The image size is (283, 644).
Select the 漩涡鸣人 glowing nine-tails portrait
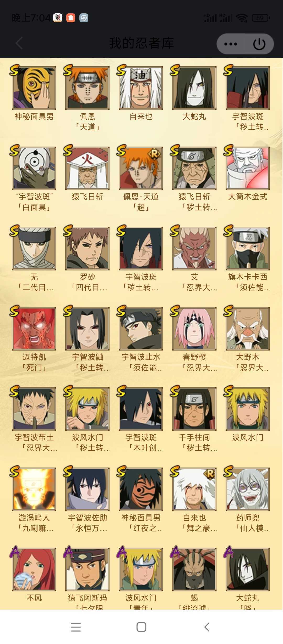pos(34,489)
